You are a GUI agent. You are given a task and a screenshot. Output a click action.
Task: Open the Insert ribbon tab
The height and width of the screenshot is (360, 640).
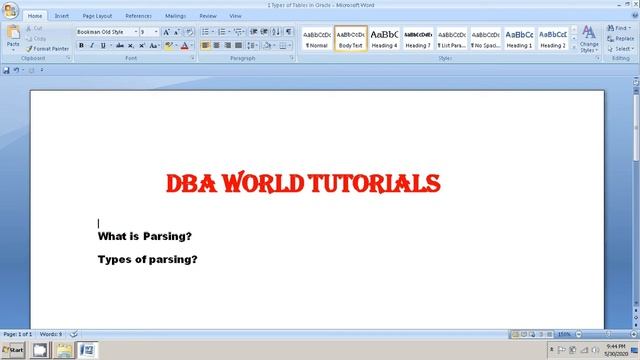tap(62, 16)
